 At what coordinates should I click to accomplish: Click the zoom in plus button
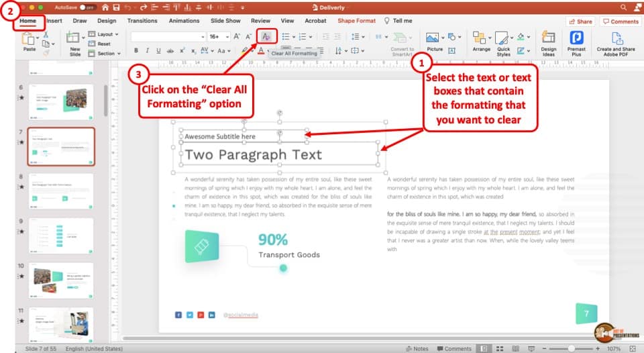pyautogui.click(x=598, y=348)
